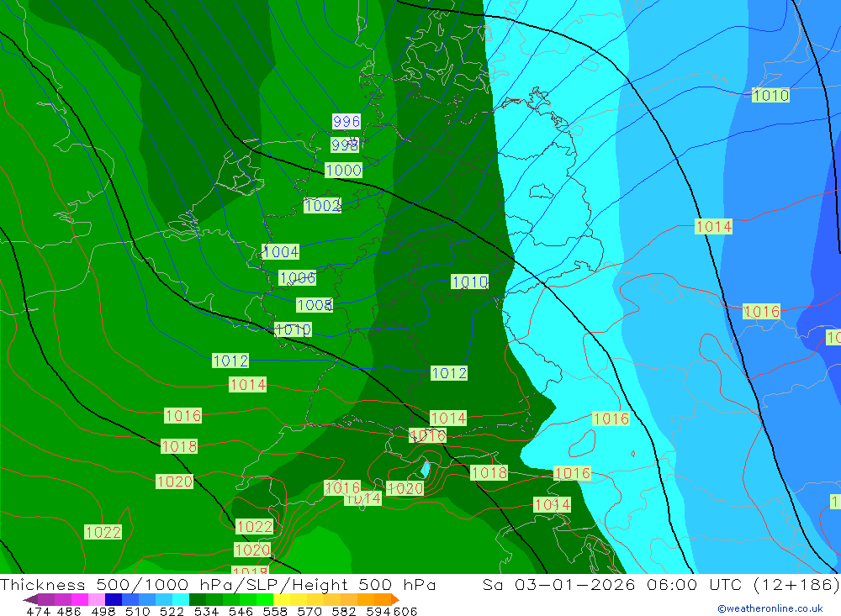Click the "Thickness 500/1000 hPa/SLP/Height 500 hPa" title
Viewport: 841px width, 616px height.
[218, 584]
